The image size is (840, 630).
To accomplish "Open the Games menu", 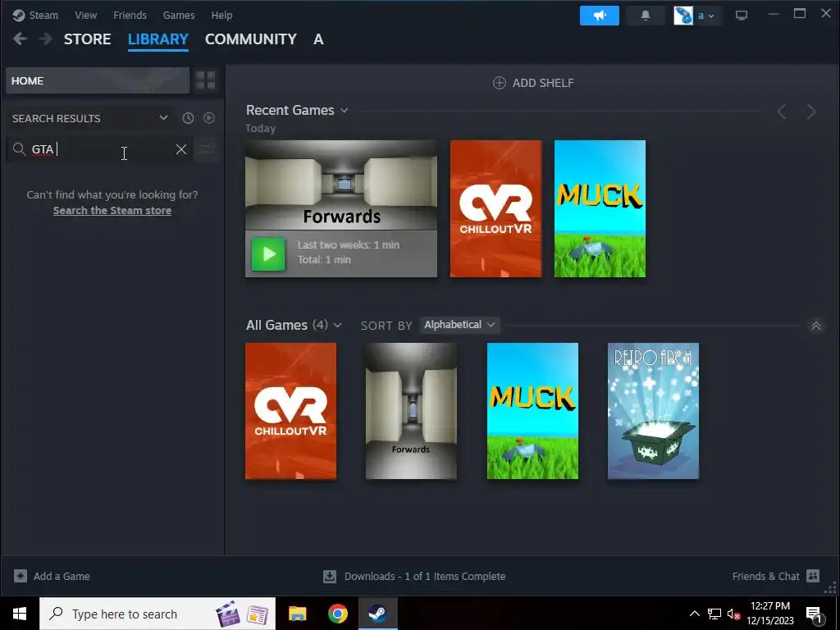I will (x=178, y=15).
